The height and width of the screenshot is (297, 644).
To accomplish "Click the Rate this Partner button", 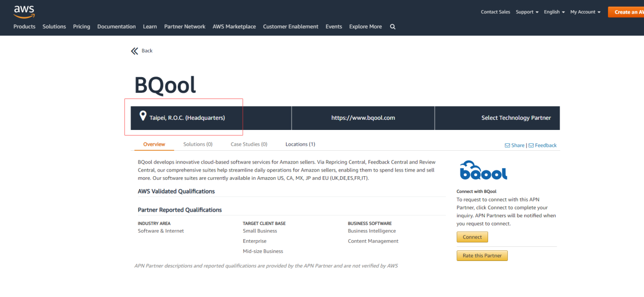I will point(482,256).
